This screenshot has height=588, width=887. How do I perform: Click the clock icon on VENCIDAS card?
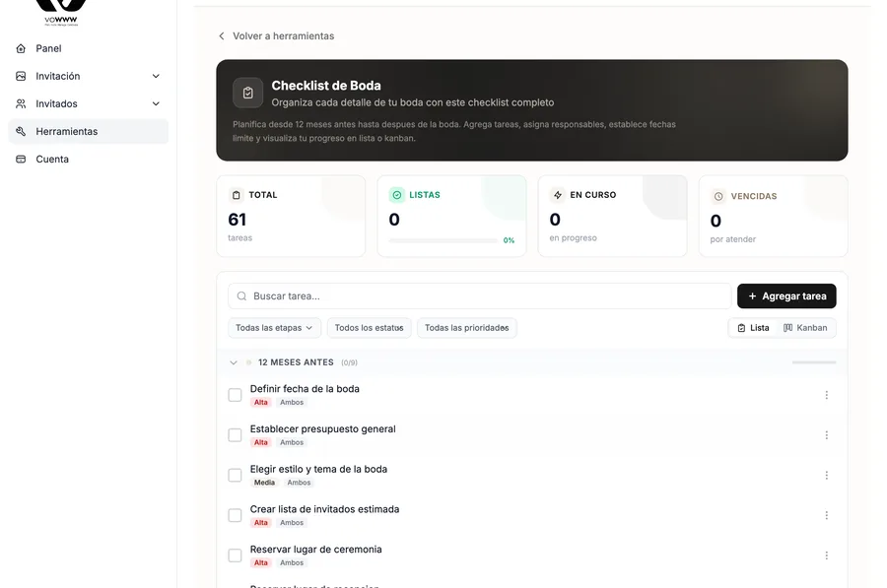[718, 196]
